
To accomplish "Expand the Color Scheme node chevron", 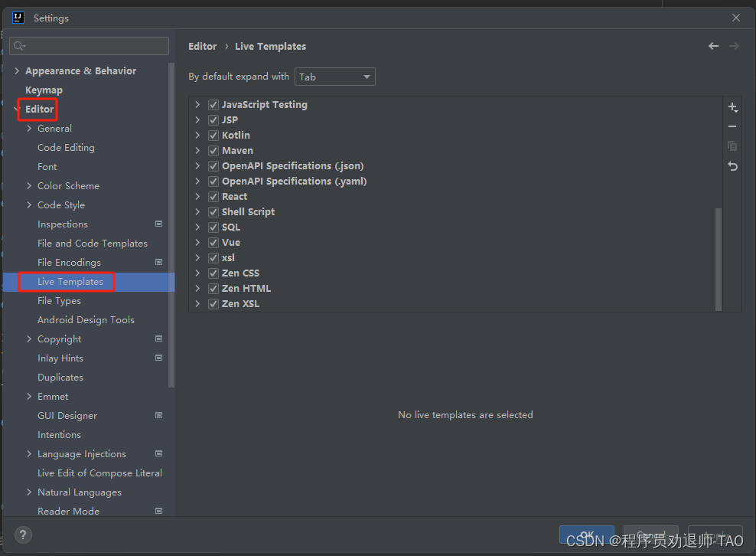I will (x=29, y=186).
